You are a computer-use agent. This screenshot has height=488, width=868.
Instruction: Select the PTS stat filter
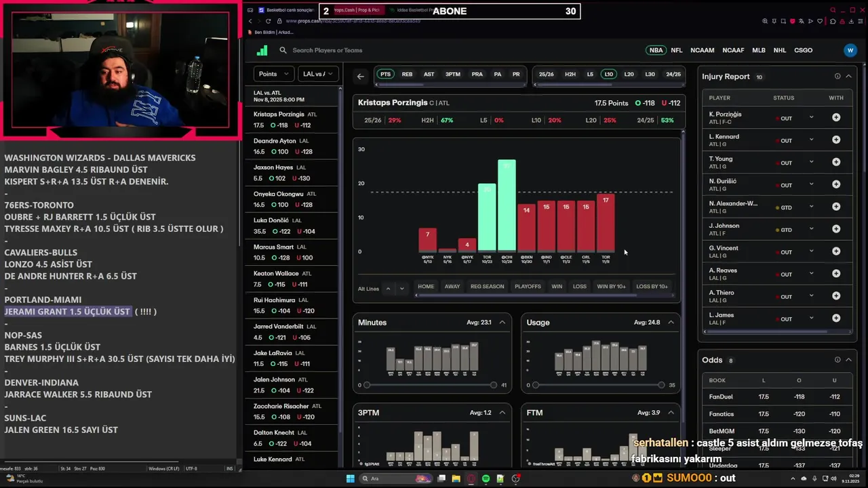pyautogui.click(x=385, y=75)
